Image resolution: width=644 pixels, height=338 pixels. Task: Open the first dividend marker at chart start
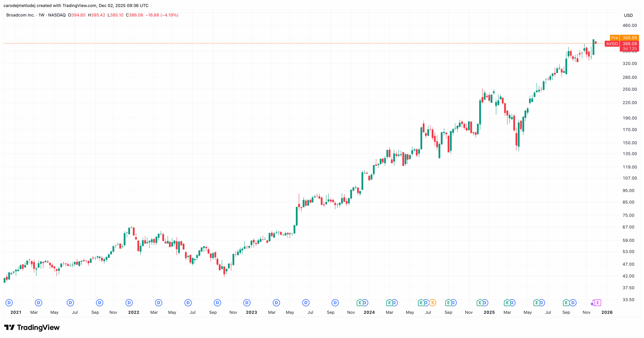coord(9,303)
